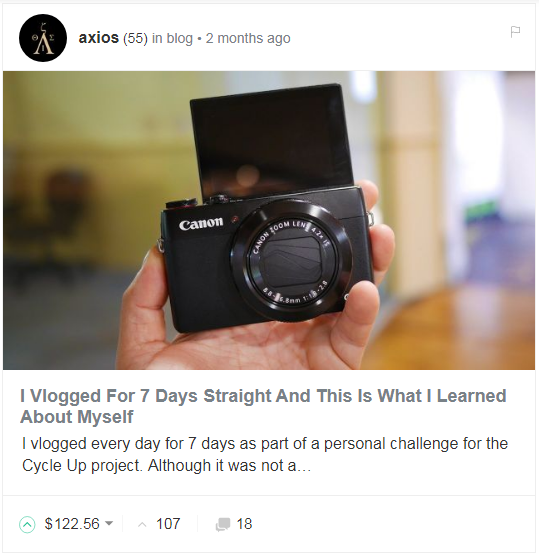Open the axios profile avatar
This screenshot has height=555, width=539.
tap(43, 38)
